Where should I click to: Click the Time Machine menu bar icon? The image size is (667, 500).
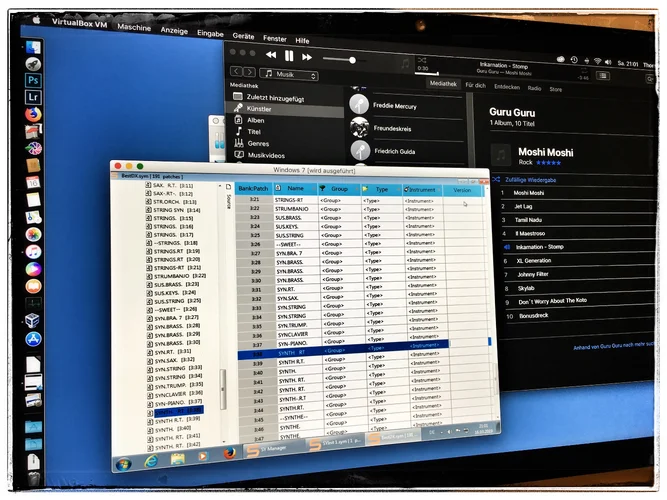coord(574,60)
